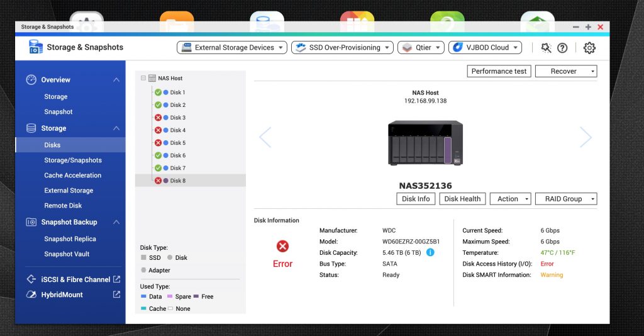Click the NAS Host enclosure icon in tree
Screen dimensions: 644x336
pyautogui.click(x=152, y=78)
